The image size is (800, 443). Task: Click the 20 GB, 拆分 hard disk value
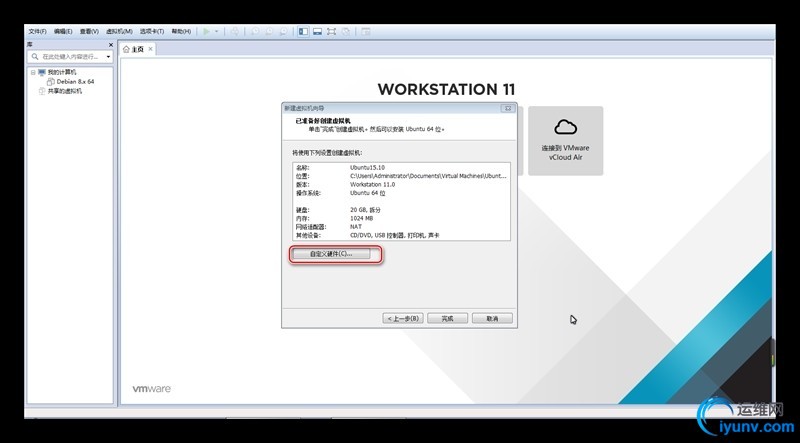[x=365, y=210]
